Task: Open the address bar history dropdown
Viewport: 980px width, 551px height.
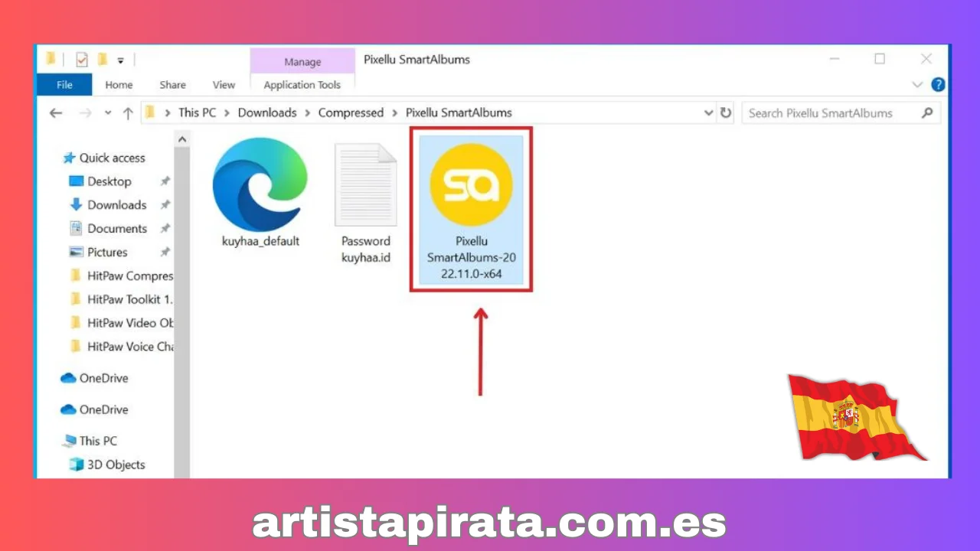Action: [x=707, y=112]
